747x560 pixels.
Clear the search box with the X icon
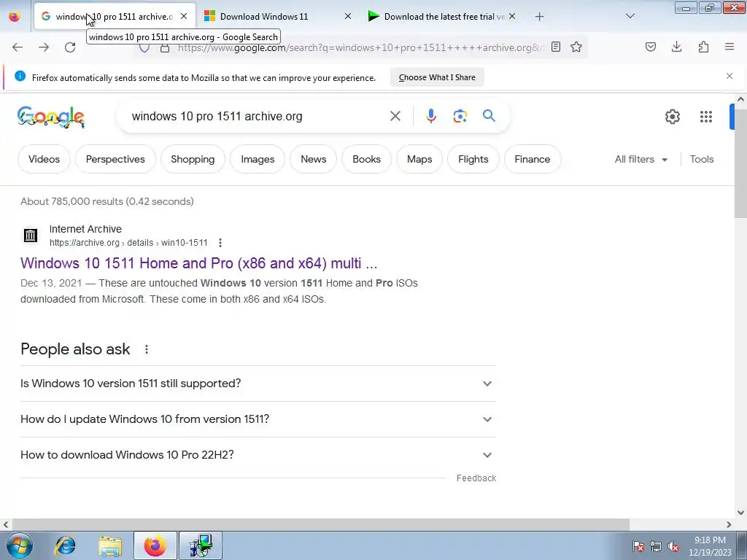pos(395,116)
